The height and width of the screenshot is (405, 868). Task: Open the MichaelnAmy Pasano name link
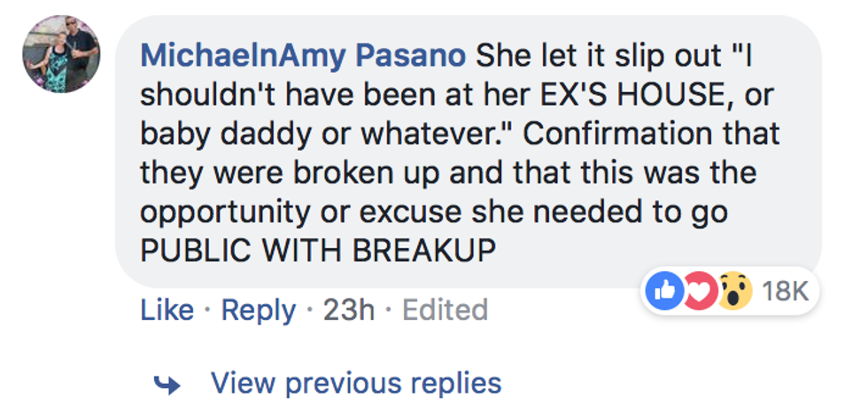pos(304,55)
